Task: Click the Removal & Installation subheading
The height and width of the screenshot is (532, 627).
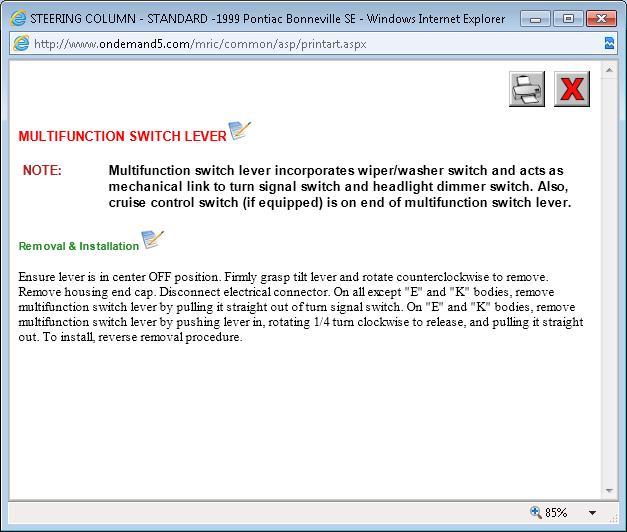Action: tap(79, 246)
